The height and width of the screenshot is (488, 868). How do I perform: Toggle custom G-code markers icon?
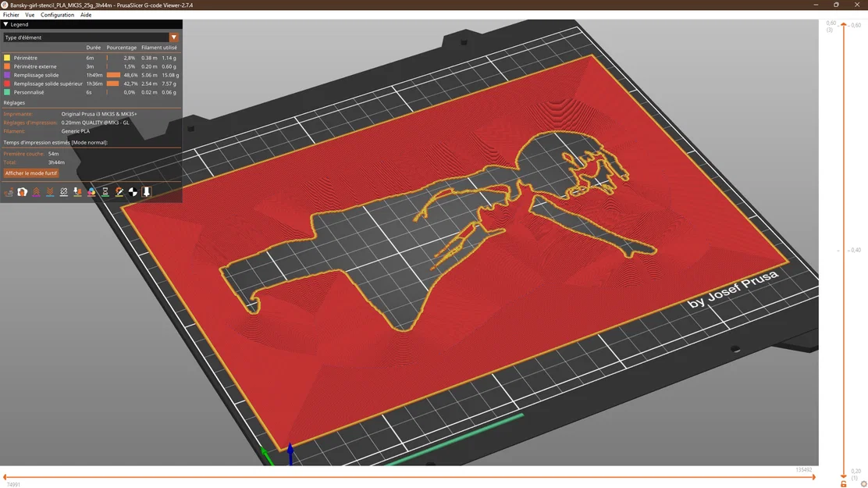pos(119,191)
